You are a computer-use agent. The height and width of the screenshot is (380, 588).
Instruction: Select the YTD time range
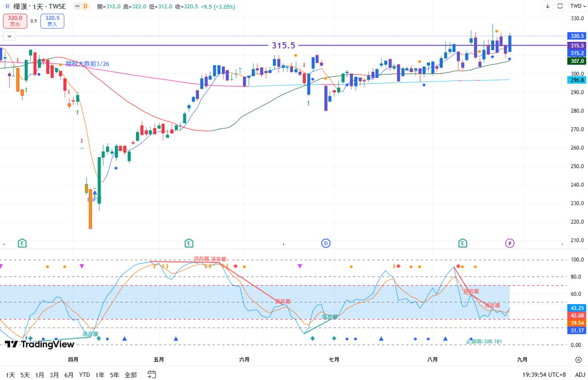(x=84, y=375)
